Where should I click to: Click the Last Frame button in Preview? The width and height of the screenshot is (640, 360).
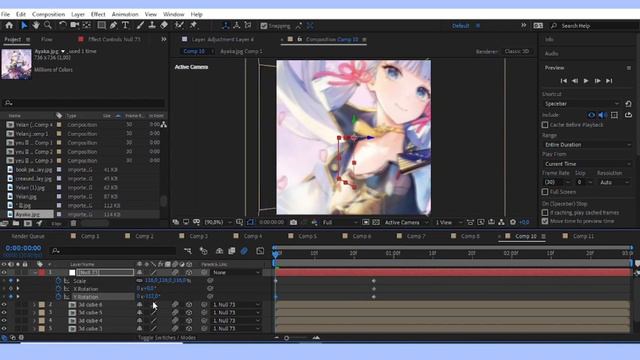coord(609,81)
